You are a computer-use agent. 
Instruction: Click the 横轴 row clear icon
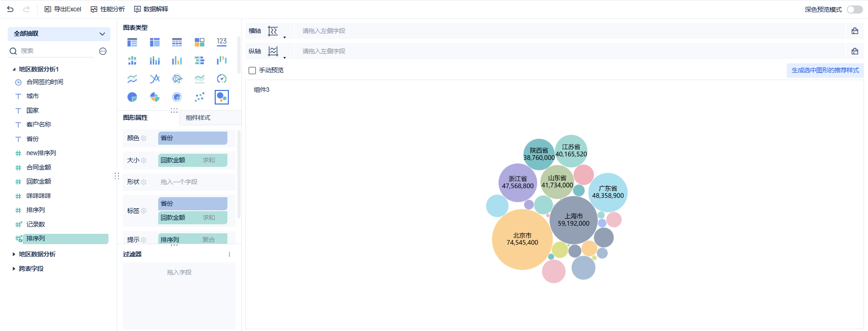854,31
